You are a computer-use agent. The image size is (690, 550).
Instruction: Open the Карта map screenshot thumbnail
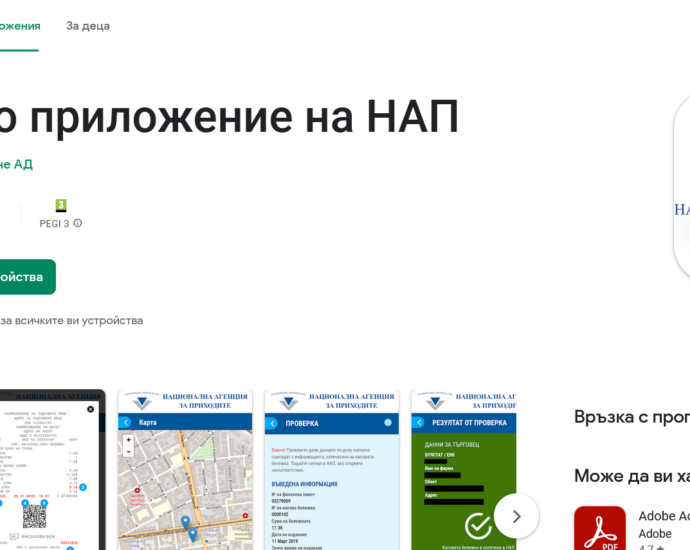point(185,469)
